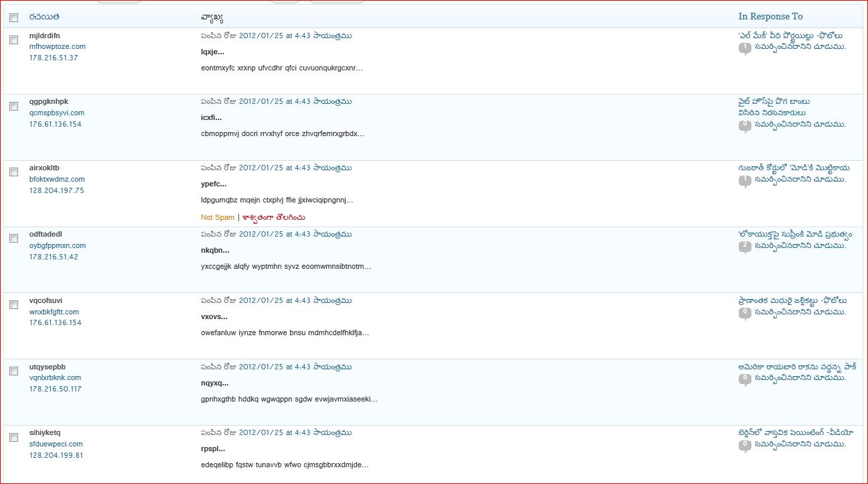Open author URL sfduewpeci.com
868x484 pixels.
(x=56, y=444)
